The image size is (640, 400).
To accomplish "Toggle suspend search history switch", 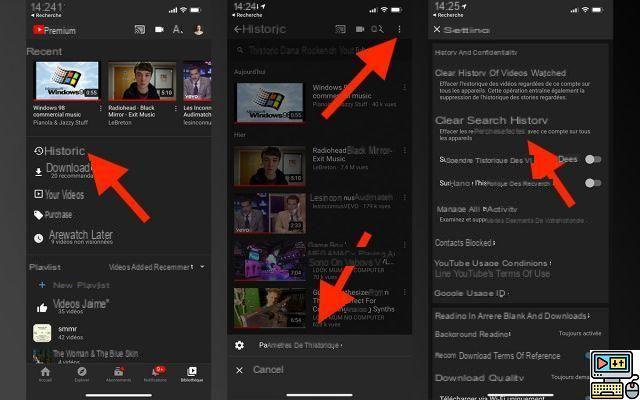I will pos(593,183).
